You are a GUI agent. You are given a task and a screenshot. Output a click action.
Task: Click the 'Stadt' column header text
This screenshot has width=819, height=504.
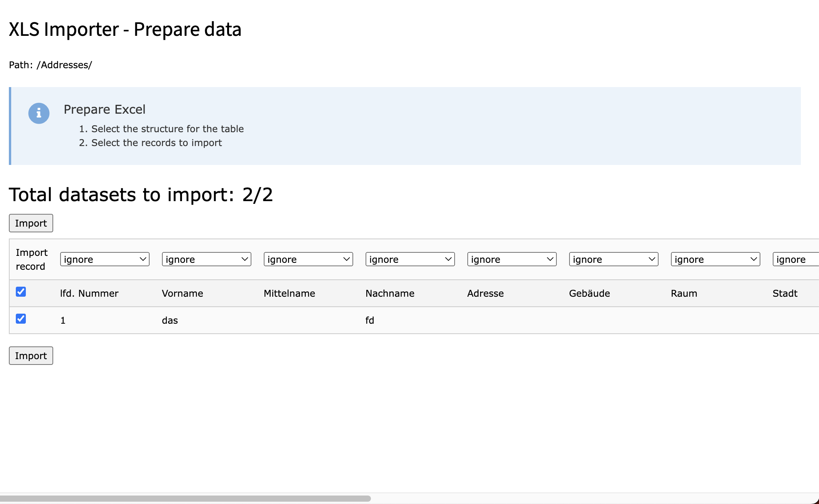pyautogui.click(x=785, y=293)
